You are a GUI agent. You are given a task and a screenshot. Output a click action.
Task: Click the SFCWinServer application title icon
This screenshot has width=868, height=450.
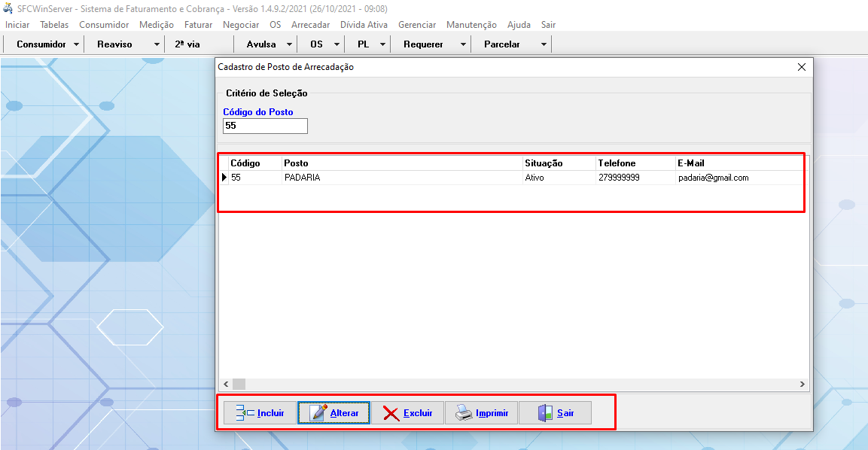(8, 9)
